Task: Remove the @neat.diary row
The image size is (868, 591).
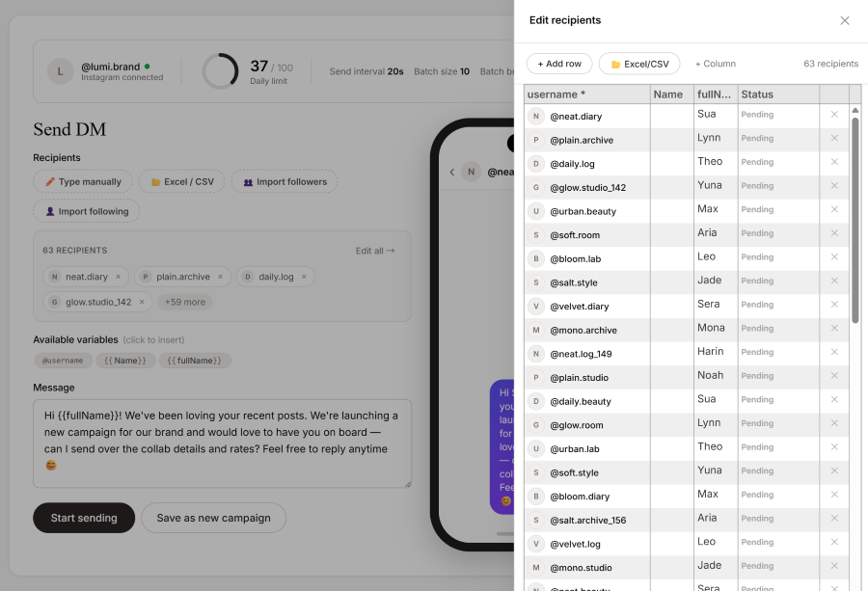Action: pos(834,115)
